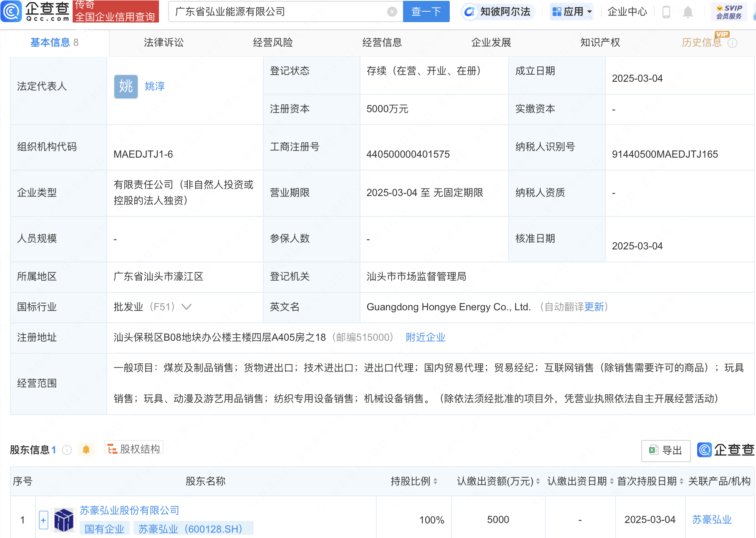
Task: Open 股权结构 view
Action: pos(134,449)
